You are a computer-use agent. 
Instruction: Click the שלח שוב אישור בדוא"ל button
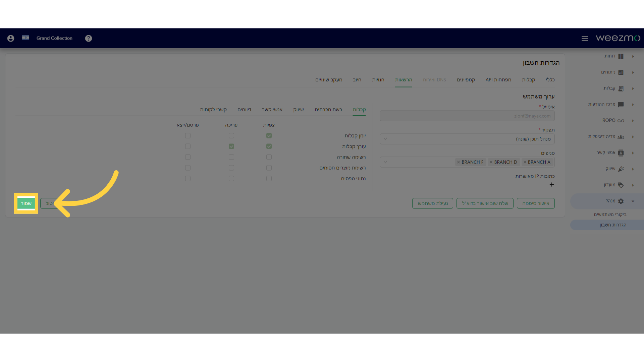click(485, 203)
